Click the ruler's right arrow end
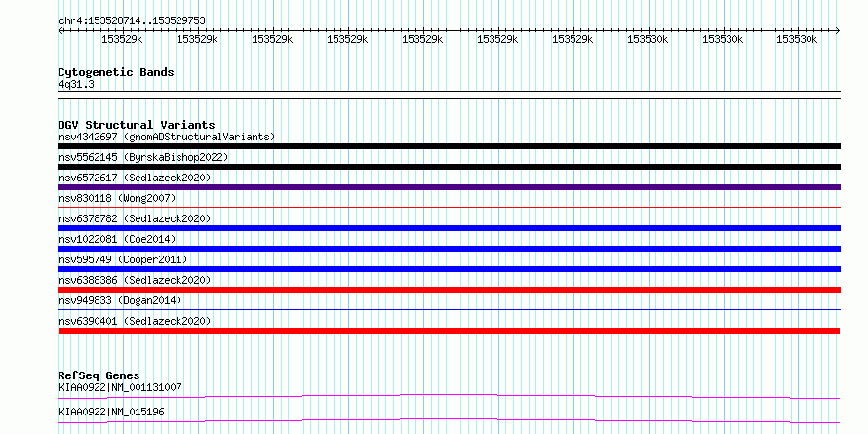868x434 pixels. click(x=838, y=30)
